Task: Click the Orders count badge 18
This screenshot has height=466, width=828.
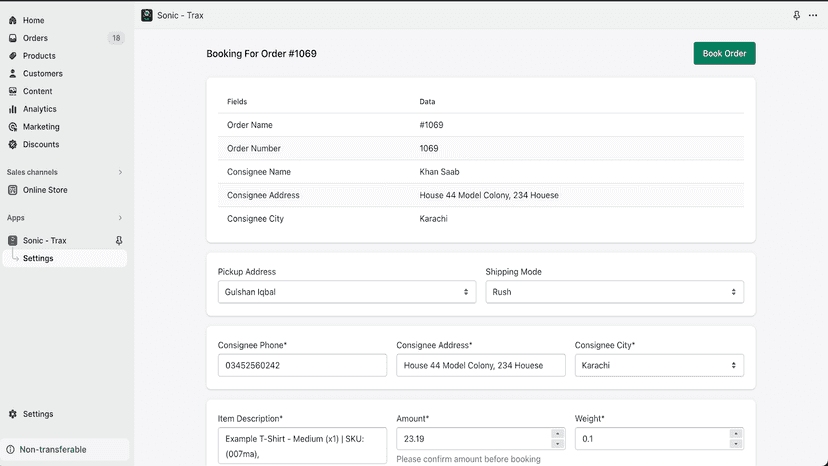Action: click(x=116, y=38)
